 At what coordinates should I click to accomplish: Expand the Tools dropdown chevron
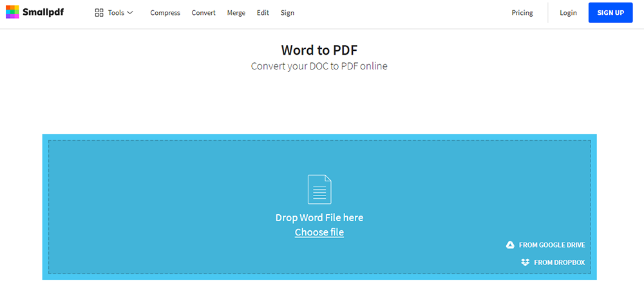130,13
